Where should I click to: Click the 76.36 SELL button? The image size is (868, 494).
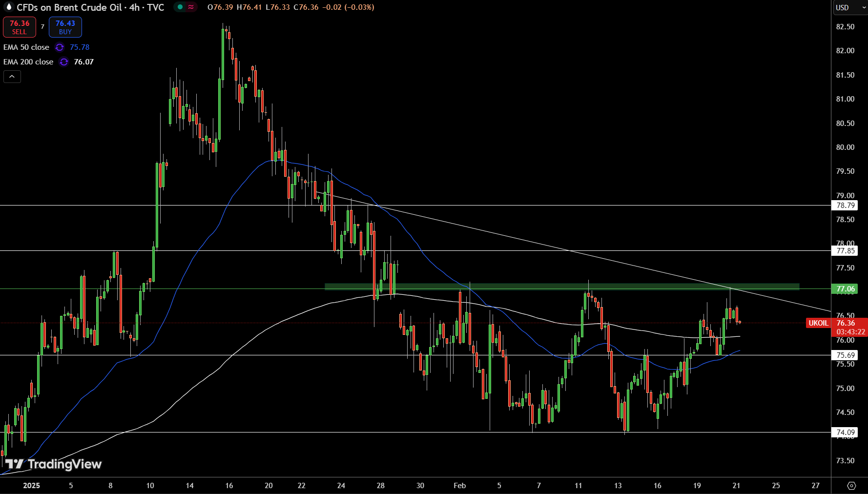click(x=20, y=27)
